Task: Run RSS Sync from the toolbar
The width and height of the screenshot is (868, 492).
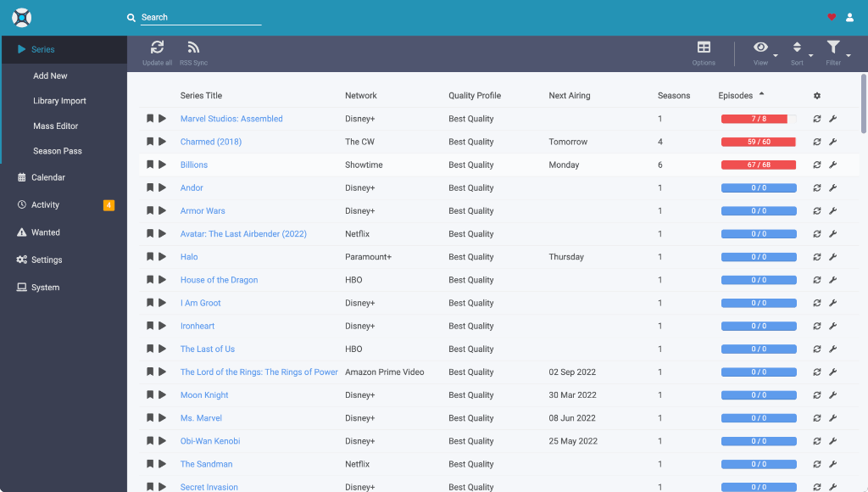Action: click(x=193, y=53)
